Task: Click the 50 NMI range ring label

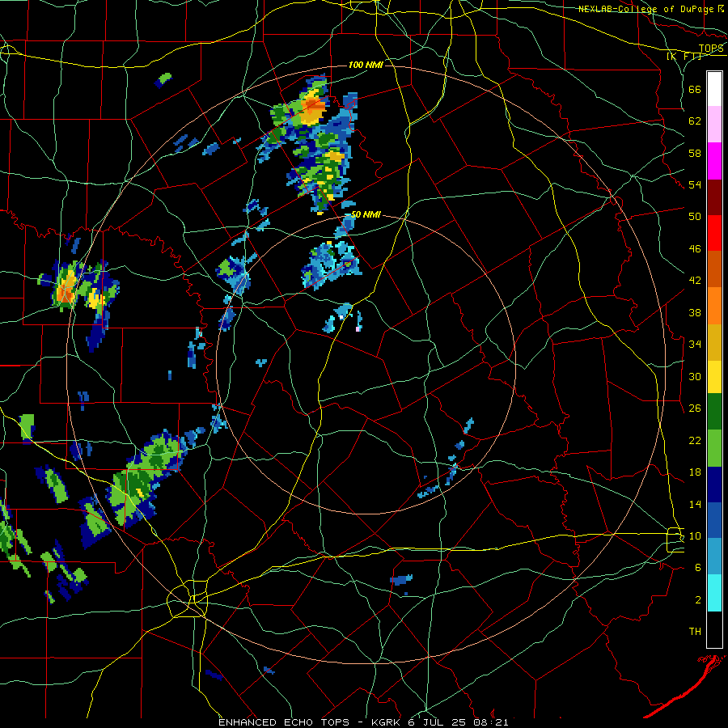Action: [366, 214]
